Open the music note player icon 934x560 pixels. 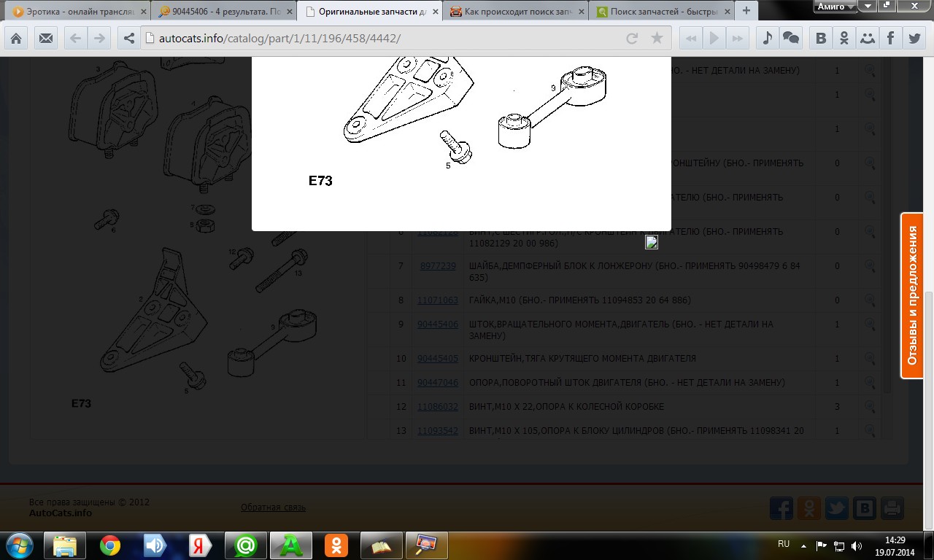(x=767, y=39)
